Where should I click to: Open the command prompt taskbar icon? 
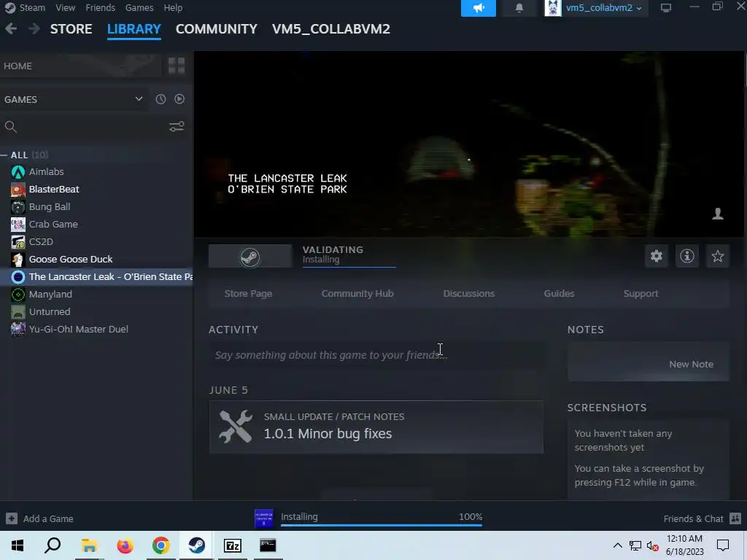click(268, 545)
